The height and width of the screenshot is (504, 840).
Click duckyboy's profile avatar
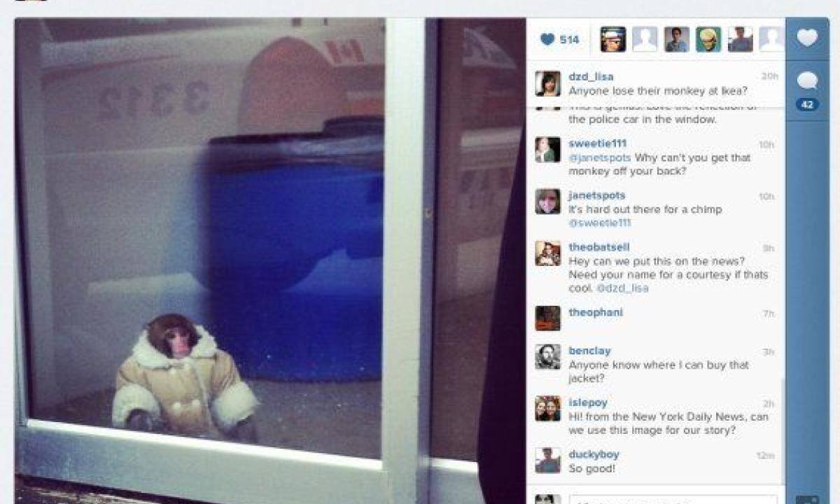click(x=547, y=461)
